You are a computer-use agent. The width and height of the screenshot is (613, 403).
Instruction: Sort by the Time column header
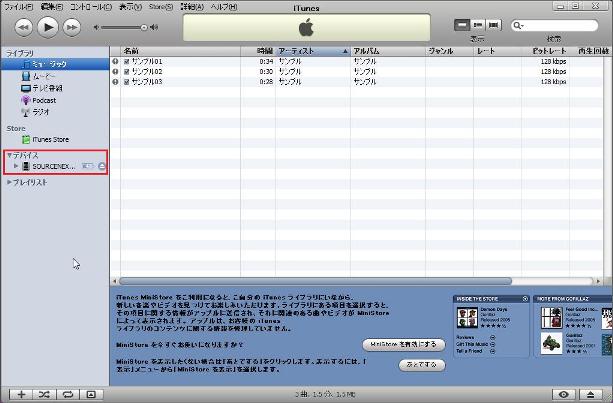tap(258, 51)
